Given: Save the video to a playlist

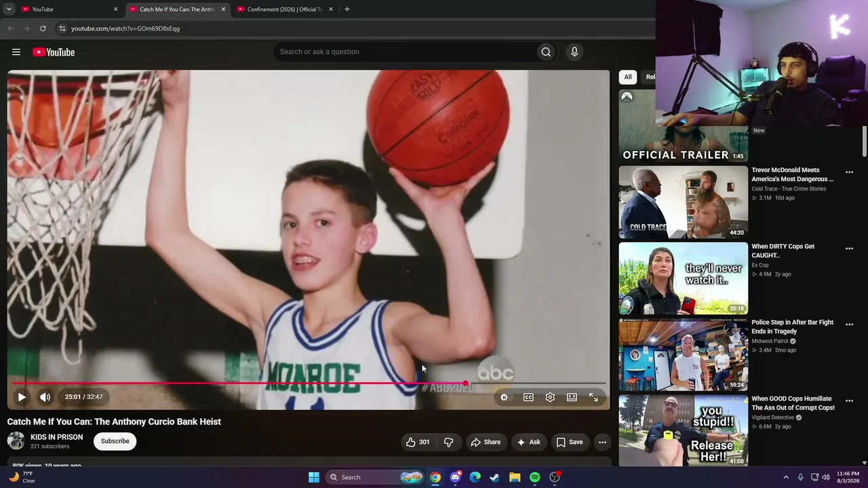Looking at the screenshot, I should (570, 442).
